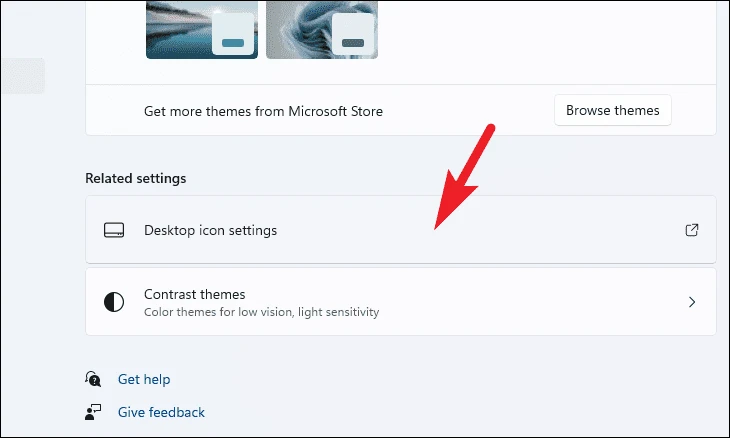730x438 pixels.
Task: Click the highlighted sidebar item on left edge
Action: pos(23,76)
